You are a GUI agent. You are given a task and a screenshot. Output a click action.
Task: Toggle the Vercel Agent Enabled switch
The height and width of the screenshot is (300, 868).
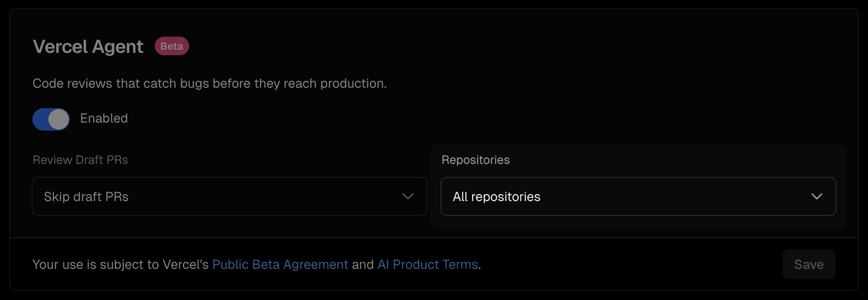pyautogui.click(x=51, y=119)
